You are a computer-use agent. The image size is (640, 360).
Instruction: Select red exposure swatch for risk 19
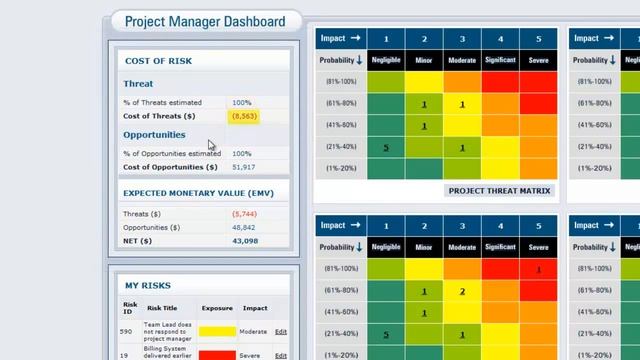(x=217, y=355)
